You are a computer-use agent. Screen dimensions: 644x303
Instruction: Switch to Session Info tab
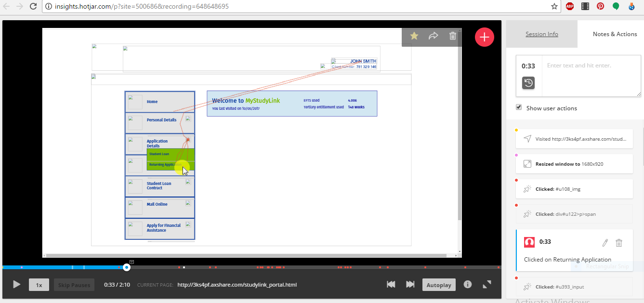coord(542,34)
